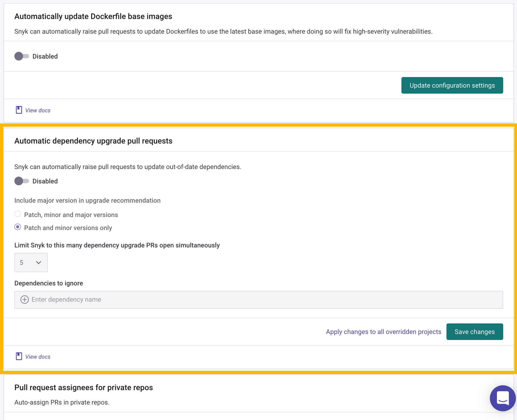Click Update configuration settings button
Screen dimensions: 517x420
pyautogui.click(x=452, y=85)
